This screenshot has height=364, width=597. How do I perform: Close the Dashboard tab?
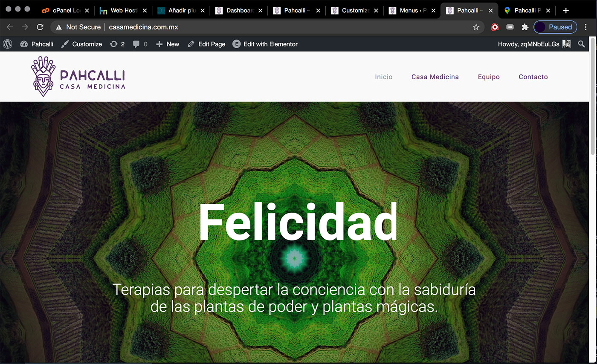261,11
